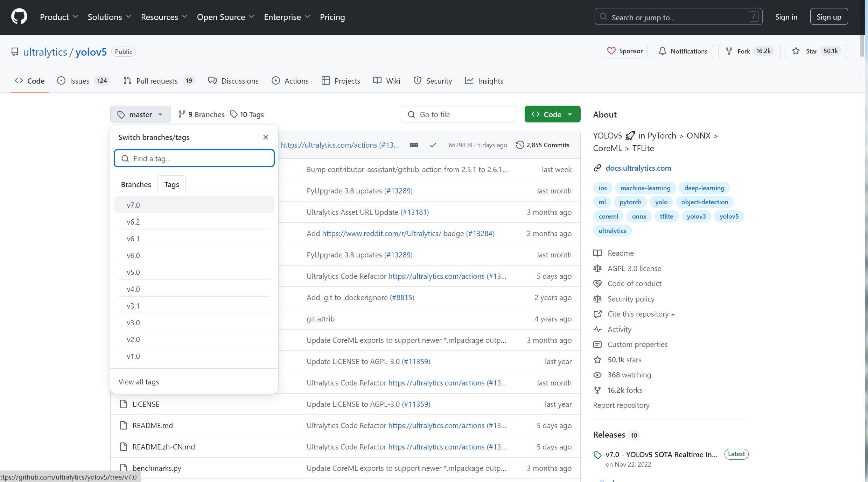The image size is (868, 482).
Task: Click the stars icon beside 50.1k stars
Action: [597, 360]
